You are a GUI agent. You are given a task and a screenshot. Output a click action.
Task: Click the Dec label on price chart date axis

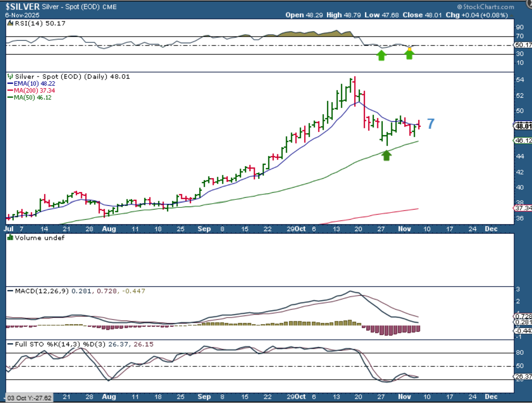[491, 229]
